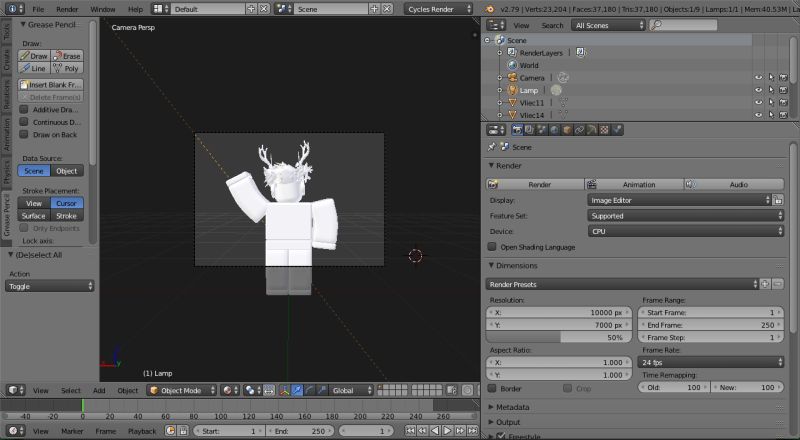Viewport: 800px width, 440px height.
Task: Open the Constraints properties tab (chain icon)
Action: (579, 130)
